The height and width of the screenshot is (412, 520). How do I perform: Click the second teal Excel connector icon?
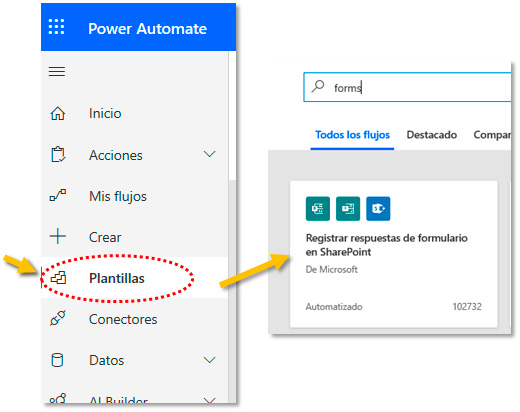tap(348, 209)
